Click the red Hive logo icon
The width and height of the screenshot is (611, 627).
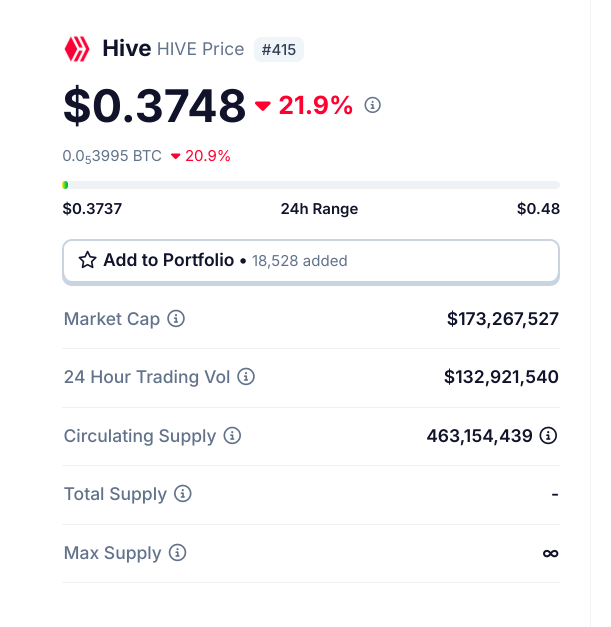[x=77, y=49]
